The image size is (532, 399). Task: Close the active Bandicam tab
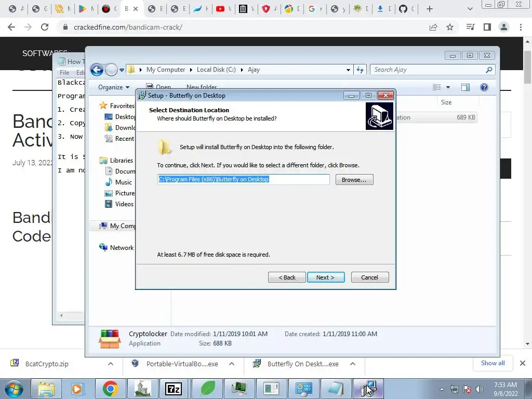pos(136,9)
